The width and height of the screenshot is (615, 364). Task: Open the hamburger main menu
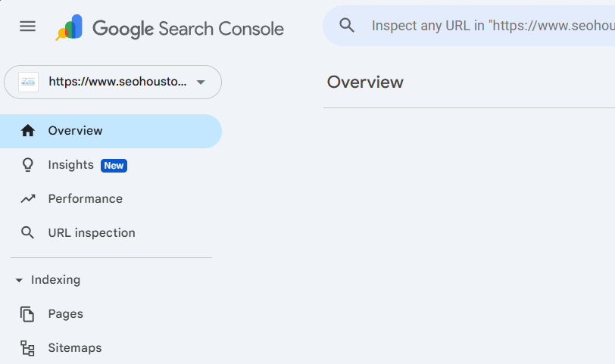point(27,26)
